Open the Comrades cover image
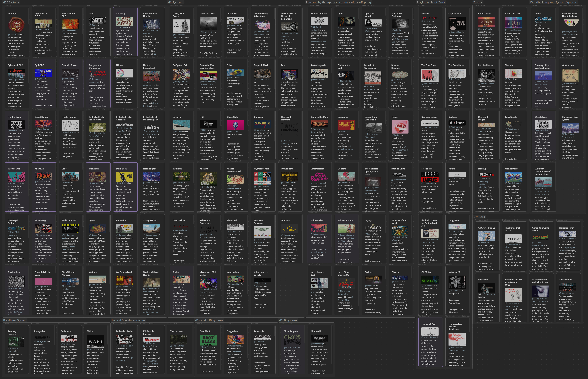This screenshot has height=379, width=588. coord(346,125)
